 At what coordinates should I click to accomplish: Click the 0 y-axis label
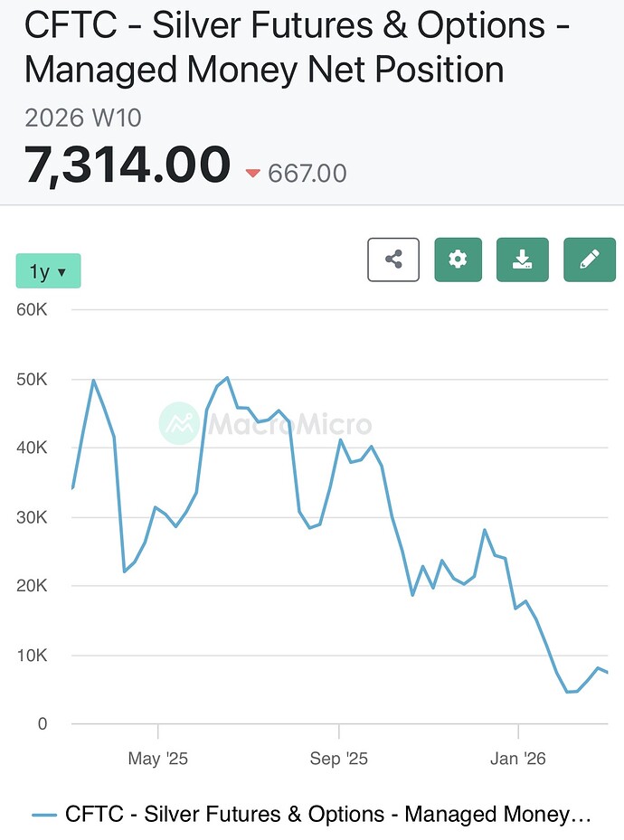tap(42, 724)
